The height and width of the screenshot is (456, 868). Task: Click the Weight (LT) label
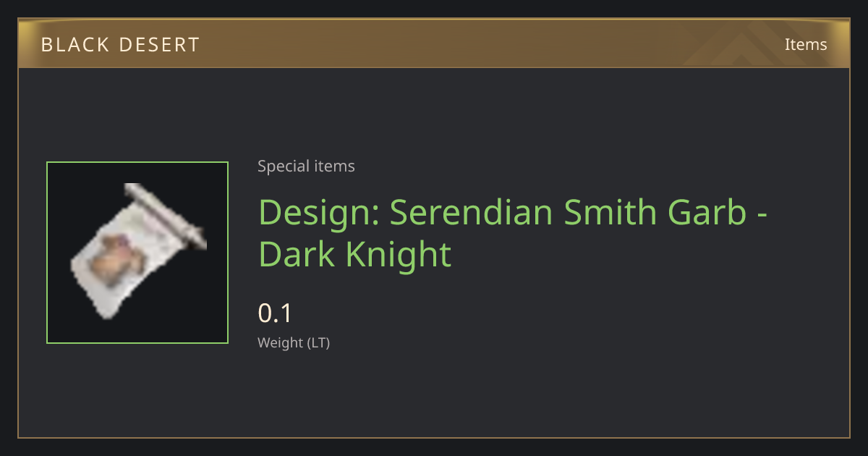(x=294, y=343)
